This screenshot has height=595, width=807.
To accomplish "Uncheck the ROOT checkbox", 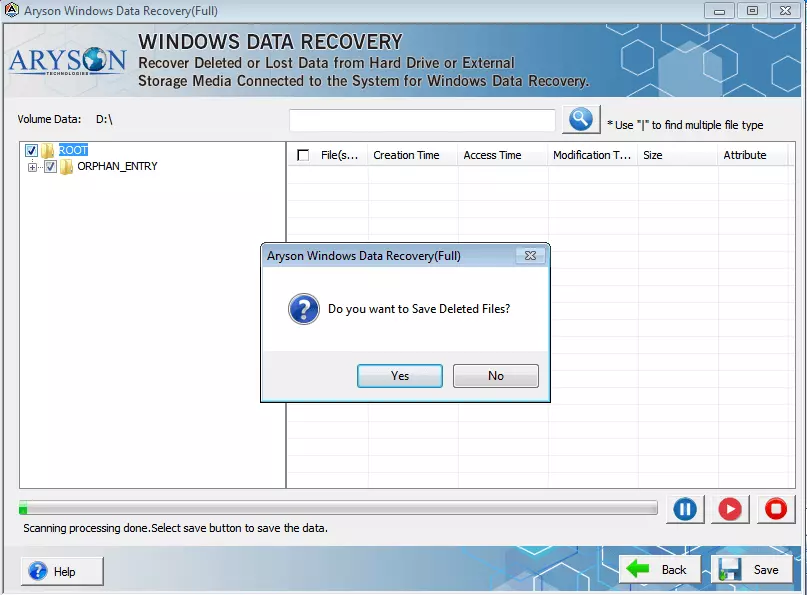I will coord(31,149).
